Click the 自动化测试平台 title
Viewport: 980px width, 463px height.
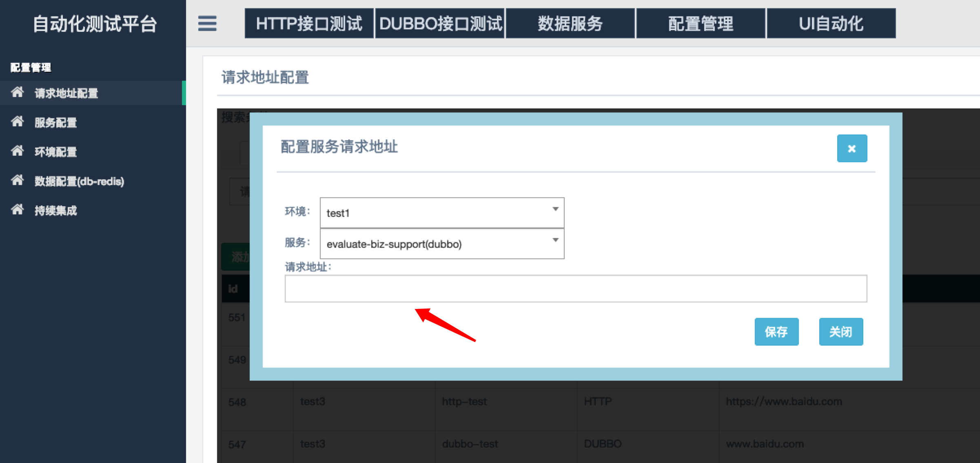tap(95, 24)
